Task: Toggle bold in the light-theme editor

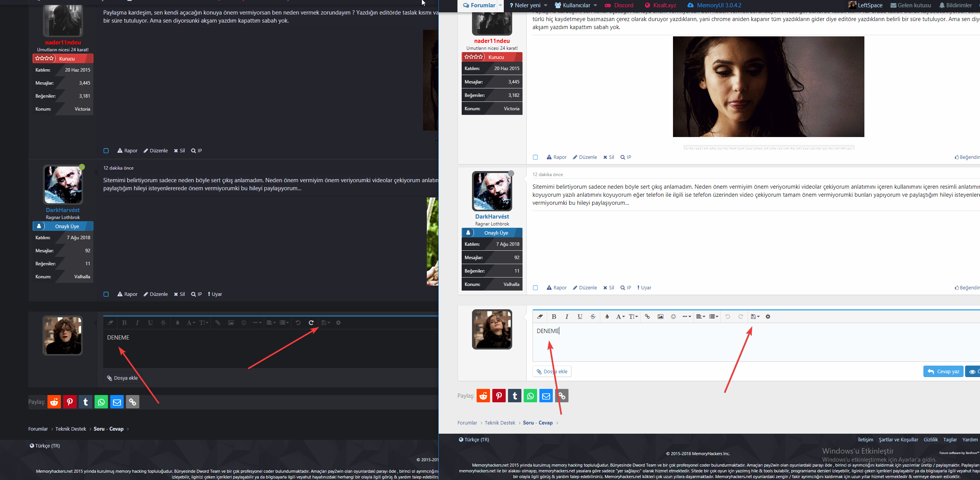Action: coord(554,317)
